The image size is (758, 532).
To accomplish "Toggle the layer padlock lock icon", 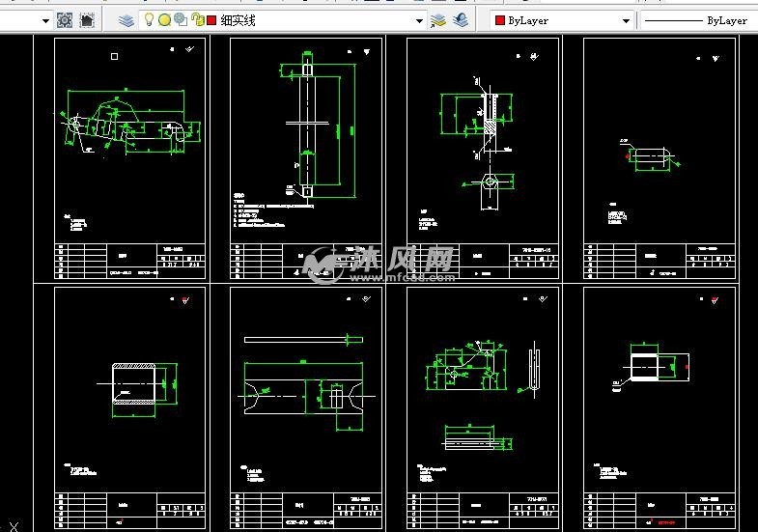I will click(198, 20).
